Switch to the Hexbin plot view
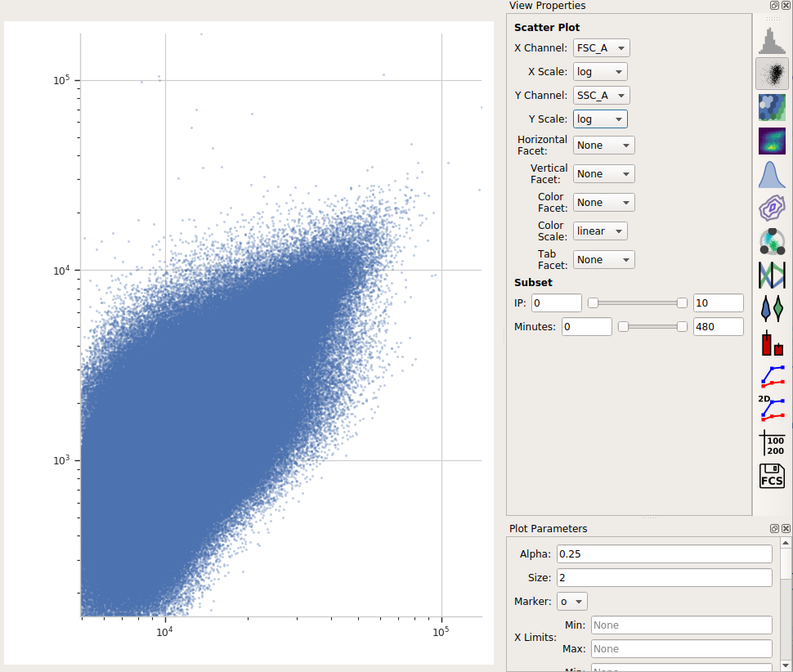 [x=772, y=107]
